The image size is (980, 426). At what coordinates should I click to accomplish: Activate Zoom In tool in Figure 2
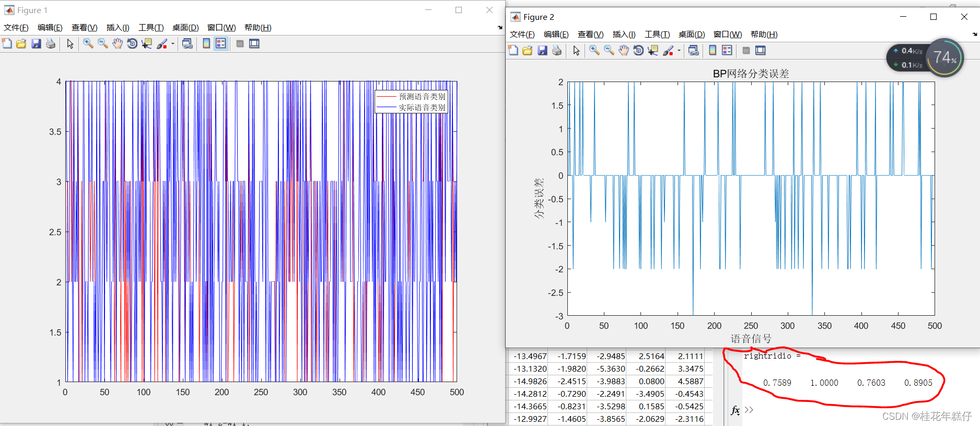(x=594, y=50)
